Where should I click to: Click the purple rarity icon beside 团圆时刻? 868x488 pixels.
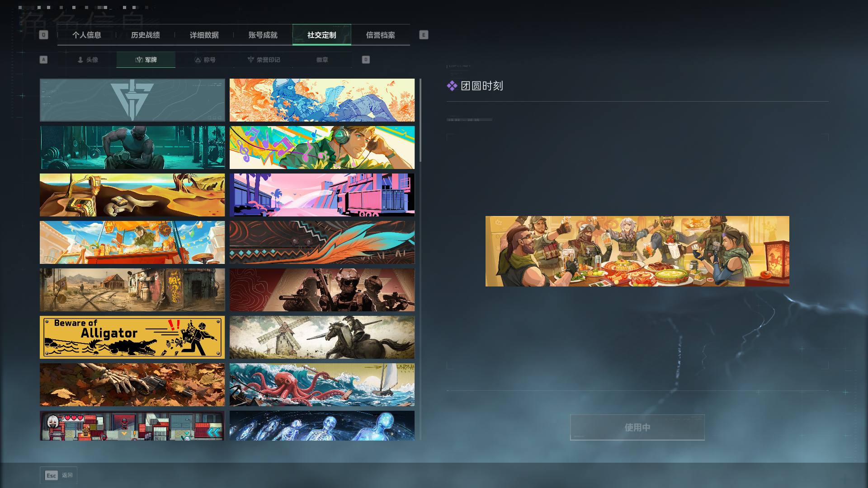pos(452,86)
